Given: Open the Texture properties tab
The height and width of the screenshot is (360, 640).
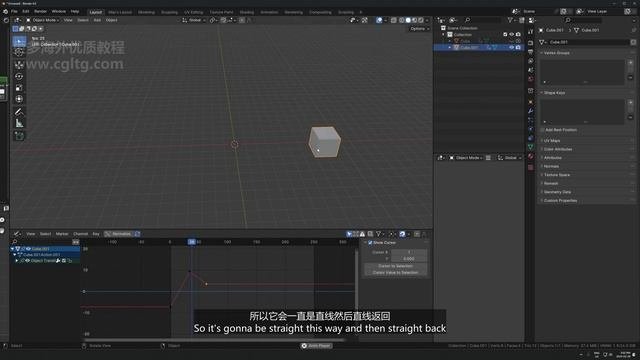Looking at the screenshot, I should [x=531, y=167].
